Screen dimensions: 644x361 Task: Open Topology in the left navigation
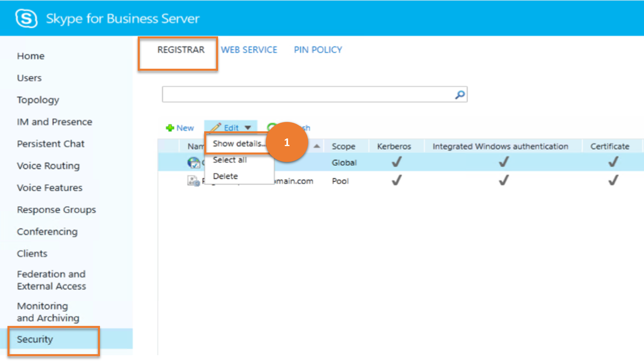[x=38, y=100]
